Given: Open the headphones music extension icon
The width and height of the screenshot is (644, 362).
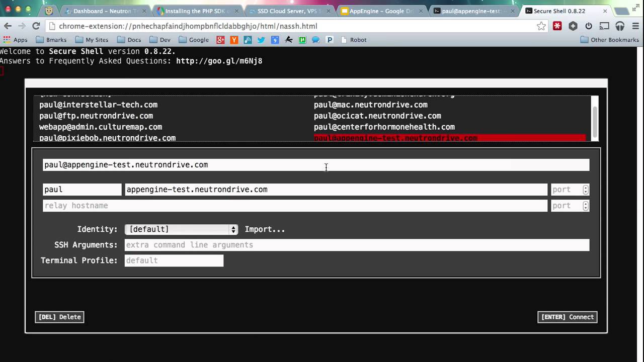Looking at the screenshot, I should click(620, 26).
